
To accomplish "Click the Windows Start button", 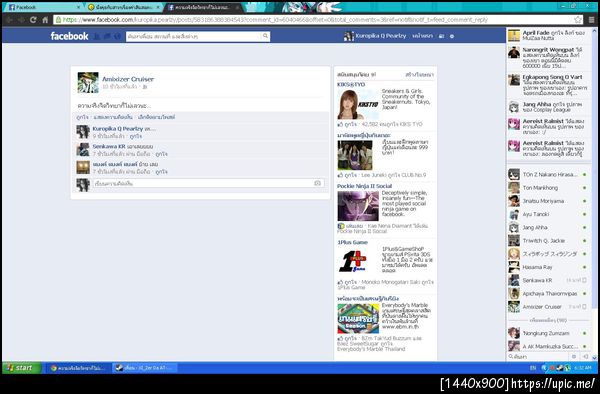I will click(x=21, y=368).
